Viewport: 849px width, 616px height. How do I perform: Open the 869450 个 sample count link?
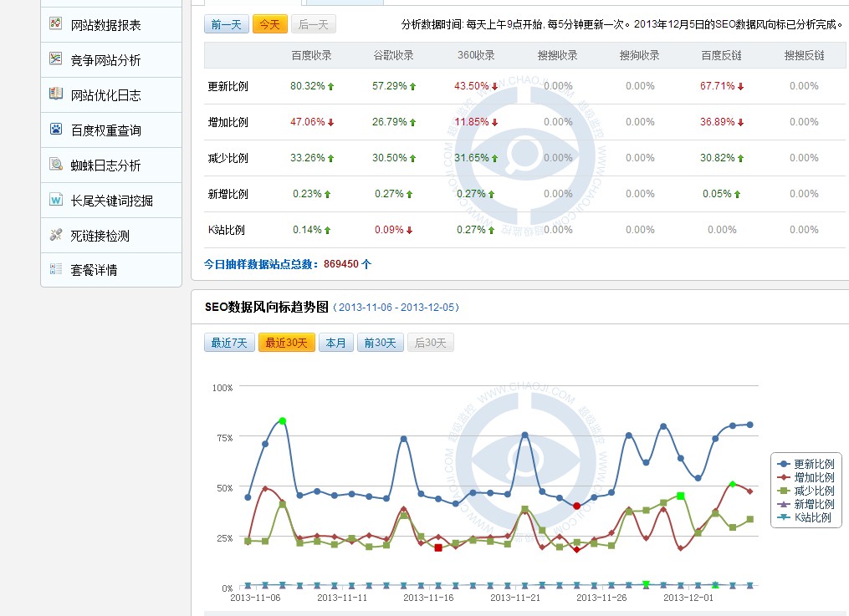pyautogui.click(x=345, y=262)
